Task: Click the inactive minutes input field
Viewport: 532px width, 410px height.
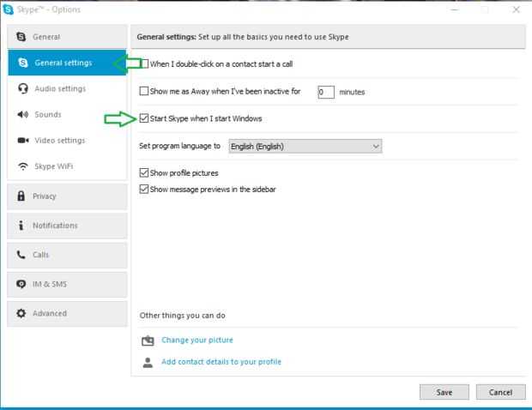Action: 326,92
